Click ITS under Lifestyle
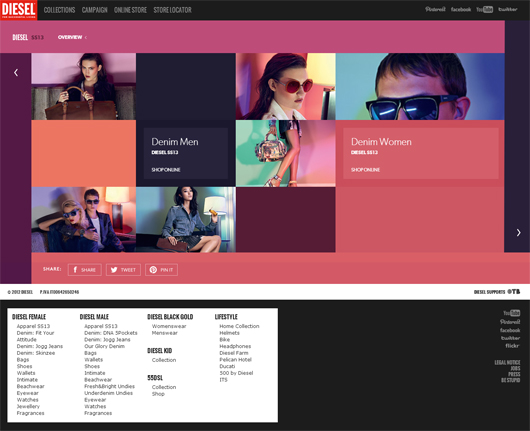 pyautogui.click(x=223, y=380)
